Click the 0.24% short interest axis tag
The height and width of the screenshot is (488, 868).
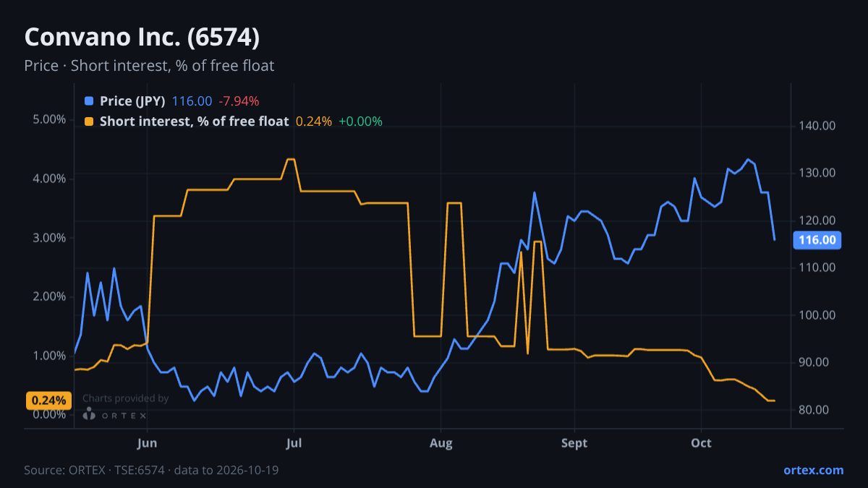pyautogui.click(x=48, y=400)
